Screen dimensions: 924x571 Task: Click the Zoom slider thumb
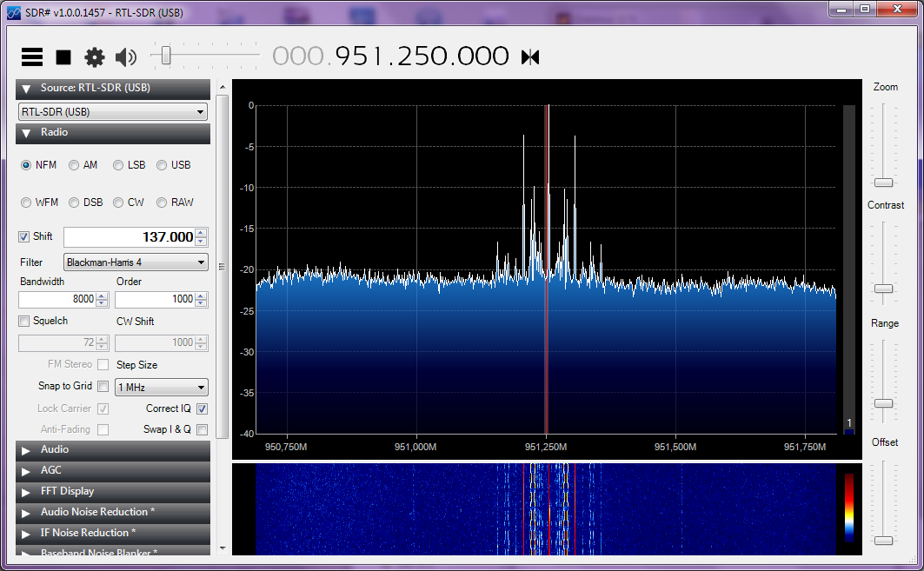coord(883,183)
